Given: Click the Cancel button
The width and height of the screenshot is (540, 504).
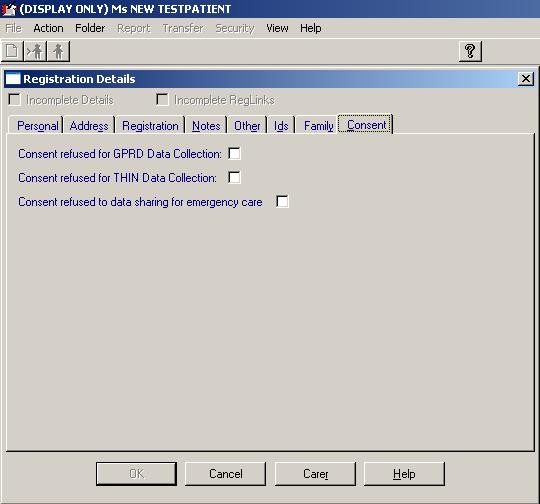Looking at the screenshot, I should point(226,474).
